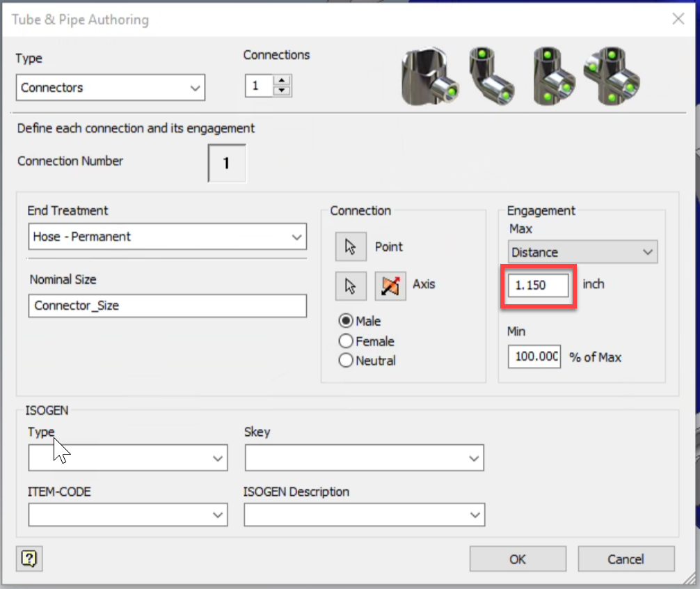The width and height of the screenshot is (700, 589).
Task: Click the Axis selection arrow
Action: 351,285
